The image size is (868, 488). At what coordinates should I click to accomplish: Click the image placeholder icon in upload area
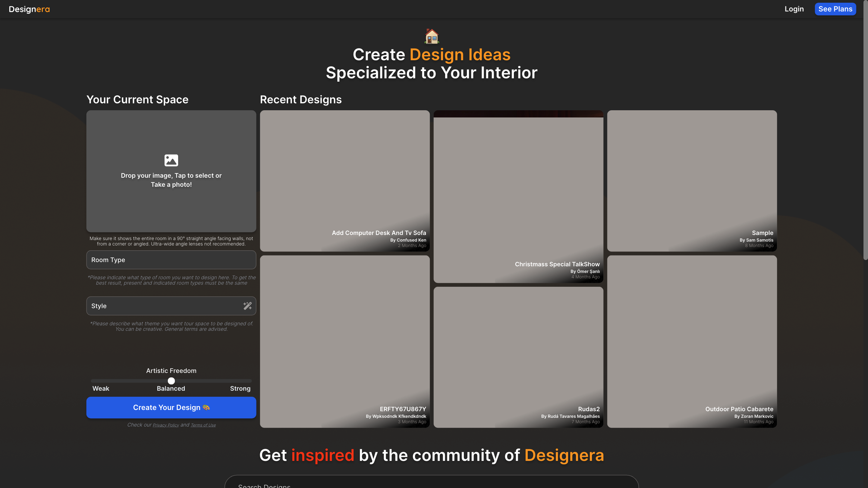171,160
